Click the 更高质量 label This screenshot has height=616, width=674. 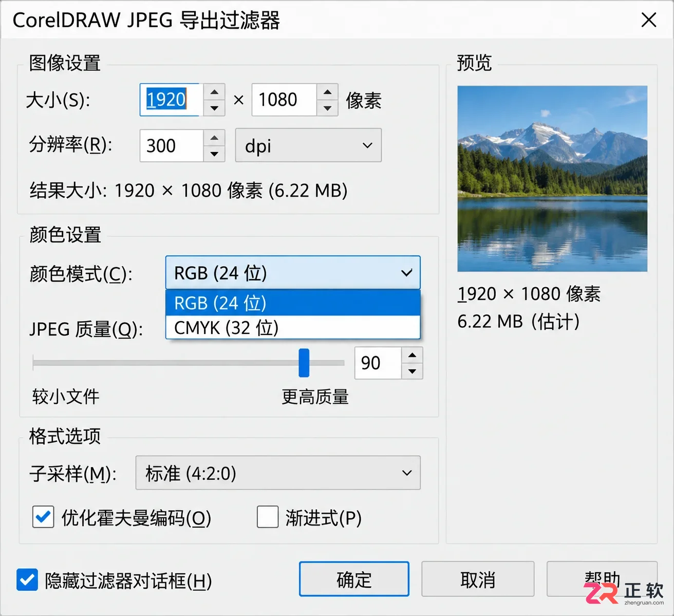(315, 397)
